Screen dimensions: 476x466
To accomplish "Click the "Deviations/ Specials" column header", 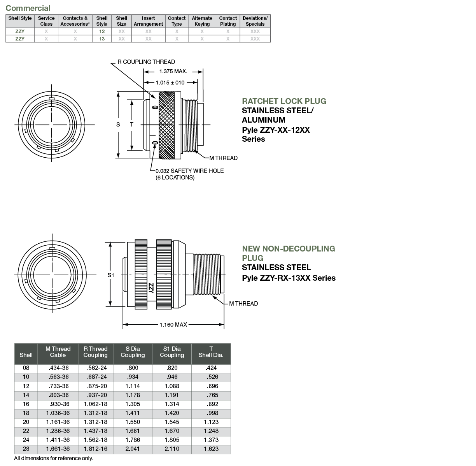I will pyautogui.click(x=255, y=21).
